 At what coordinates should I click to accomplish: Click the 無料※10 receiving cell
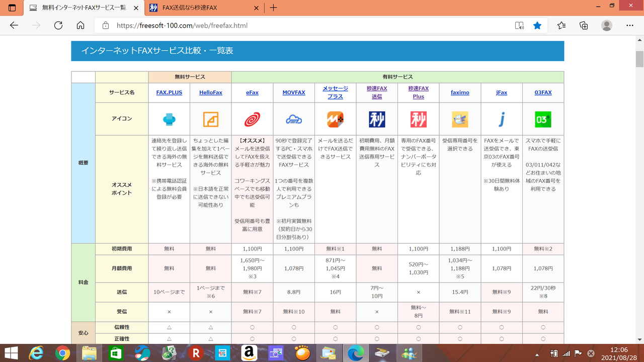[294, 312]
